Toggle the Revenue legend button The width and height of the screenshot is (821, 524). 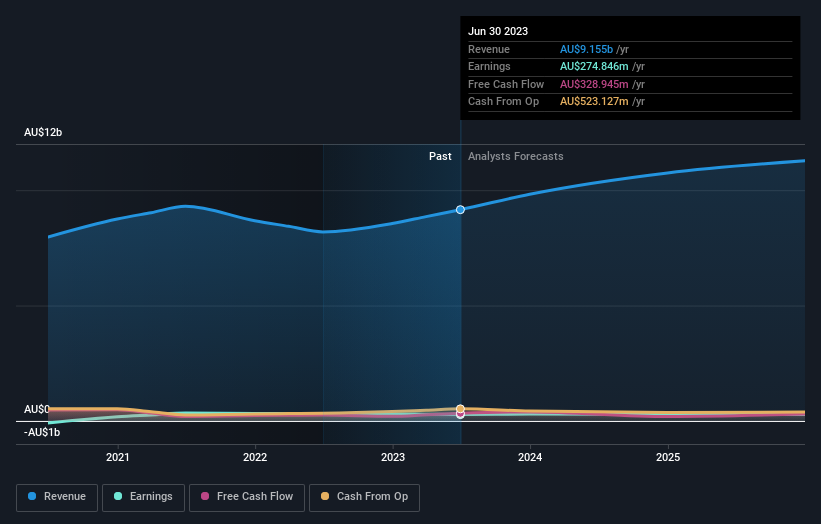[57, 497]
